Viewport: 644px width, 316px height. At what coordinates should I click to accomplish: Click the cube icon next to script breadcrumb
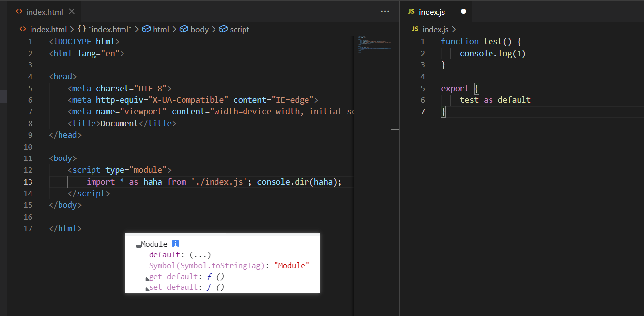pyautogui.click(x=223, y=29)
